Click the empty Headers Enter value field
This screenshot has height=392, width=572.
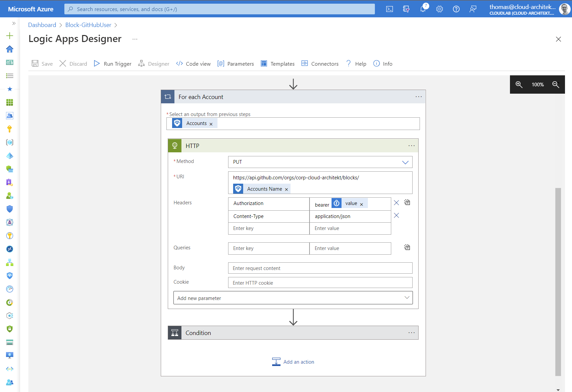tap(350, 228)
